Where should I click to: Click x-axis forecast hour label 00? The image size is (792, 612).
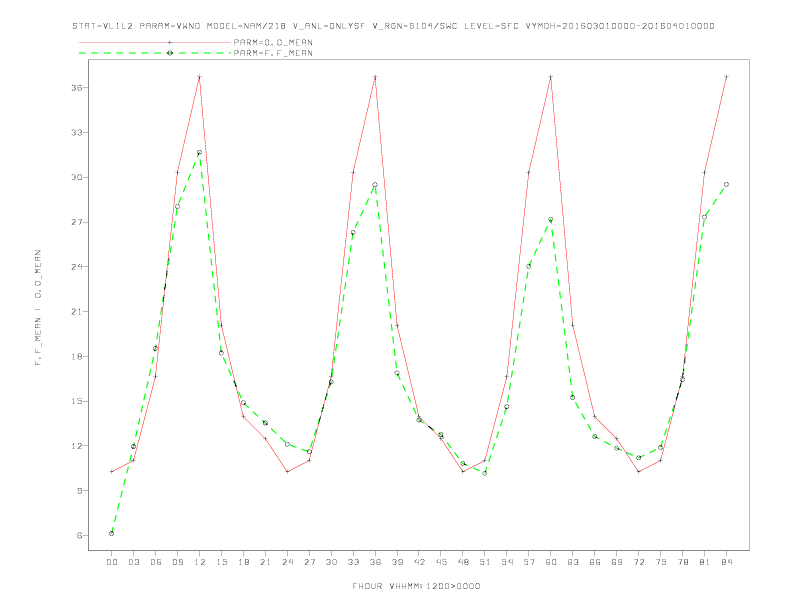point(112,562)
